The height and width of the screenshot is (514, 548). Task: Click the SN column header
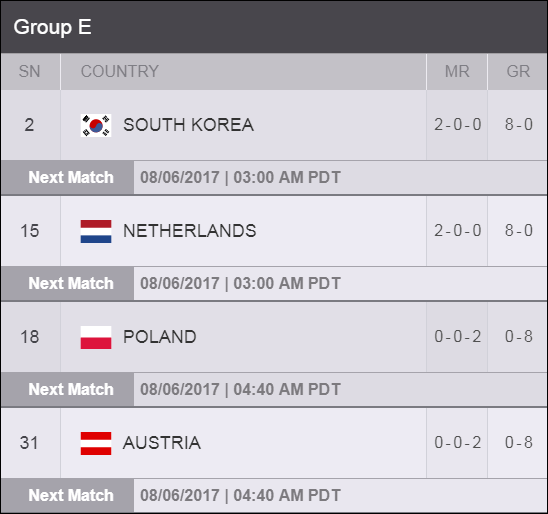pyautogui.click(x=30, y=71)
